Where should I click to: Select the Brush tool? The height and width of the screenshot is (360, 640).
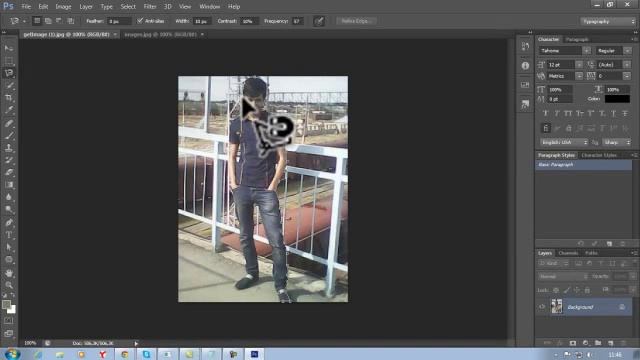click(x=9, y=136)
